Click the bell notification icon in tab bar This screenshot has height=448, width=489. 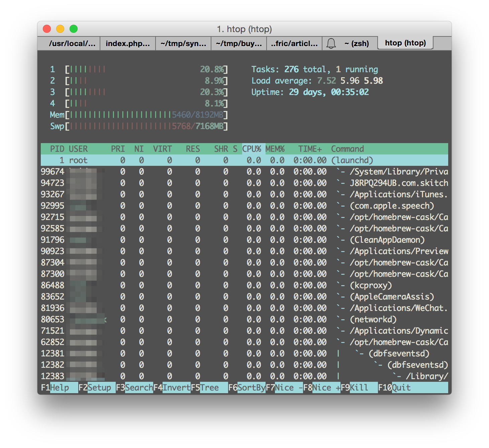pos(331,43)
